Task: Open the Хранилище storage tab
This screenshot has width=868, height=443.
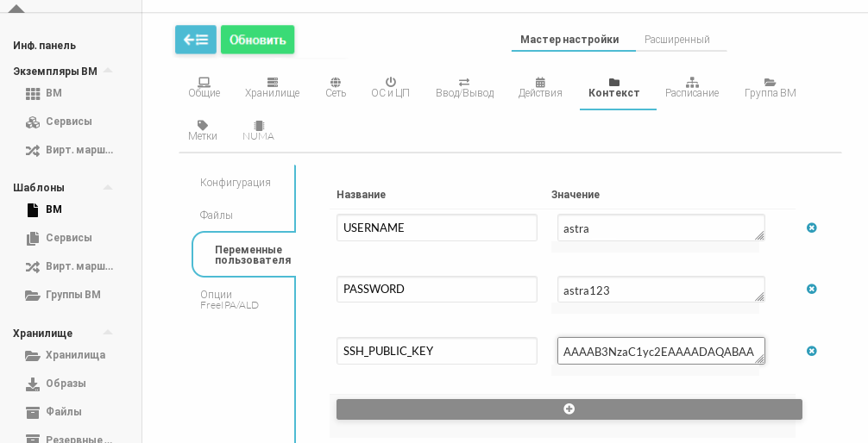Action: coord(272,87)
